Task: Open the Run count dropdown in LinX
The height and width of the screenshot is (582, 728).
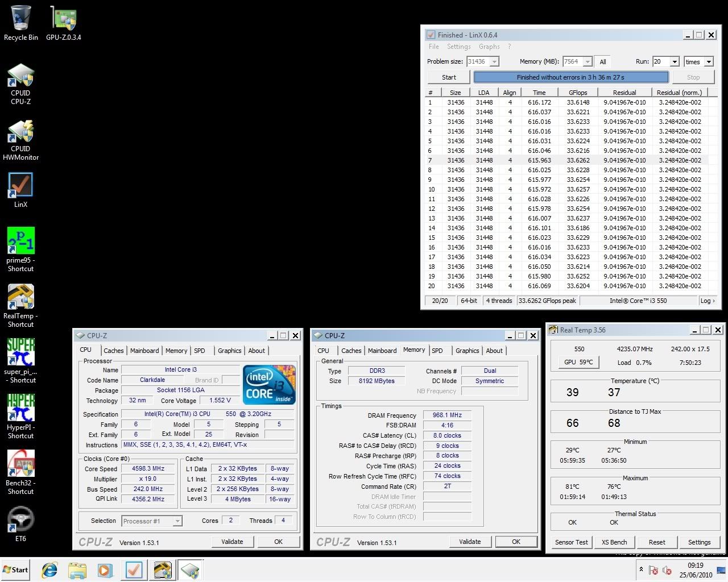Action: pyautogui.click(x=675, y=61)
